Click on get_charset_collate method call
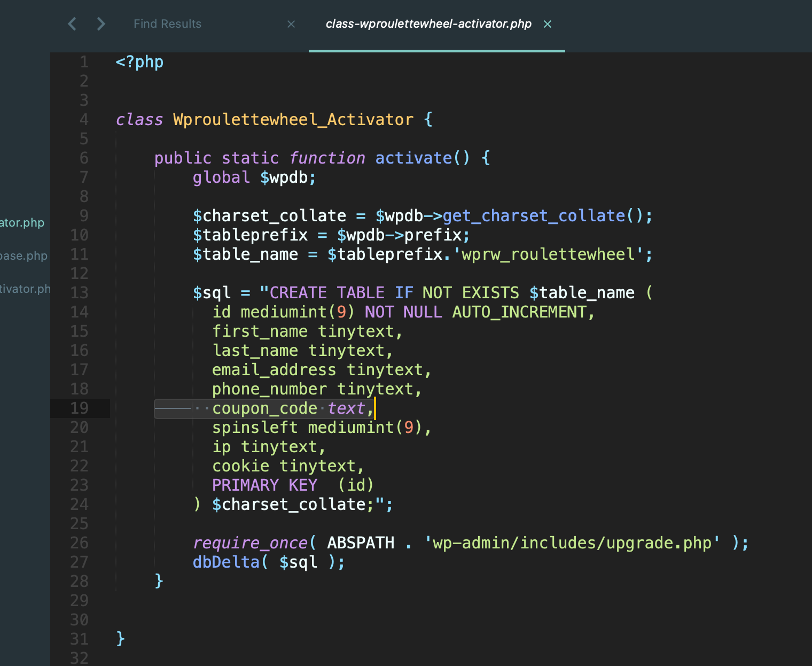 [x=534, y=215]
